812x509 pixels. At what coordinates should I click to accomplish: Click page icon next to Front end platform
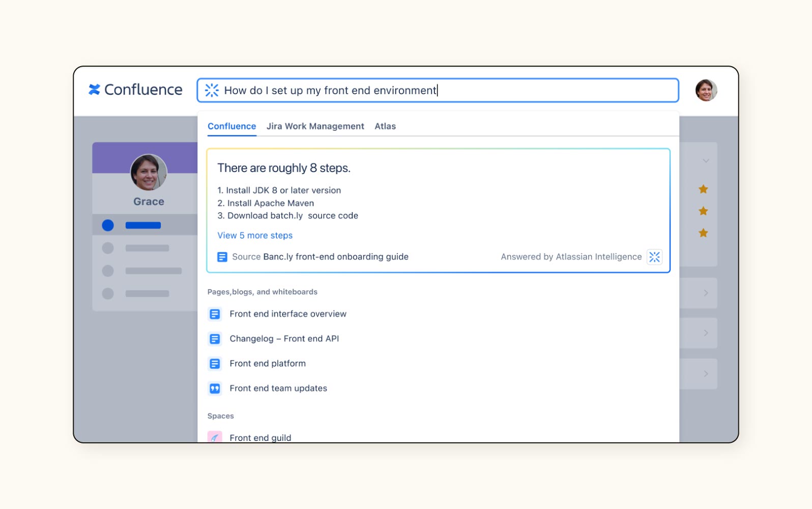coord(215,363)
